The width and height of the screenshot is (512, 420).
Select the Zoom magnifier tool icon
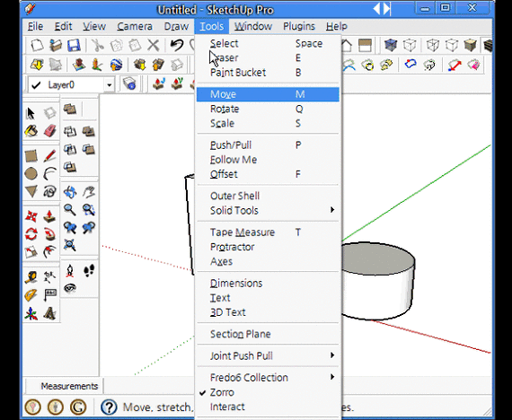[x=70, y=209]
